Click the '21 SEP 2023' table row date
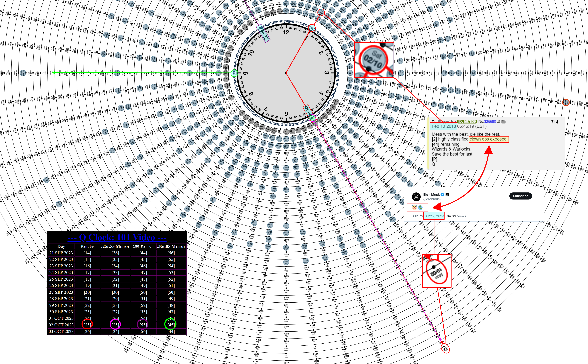Screen dimensions: 588x364 [x=61, y=253]
